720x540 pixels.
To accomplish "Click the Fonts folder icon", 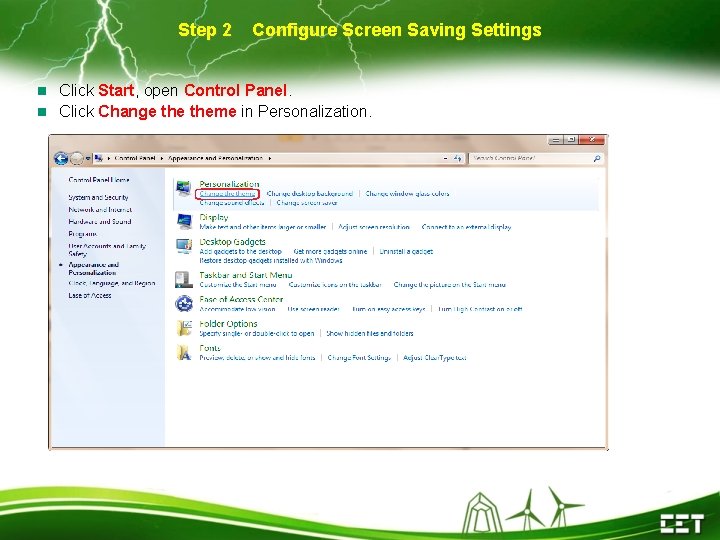I will coord(184,352).
